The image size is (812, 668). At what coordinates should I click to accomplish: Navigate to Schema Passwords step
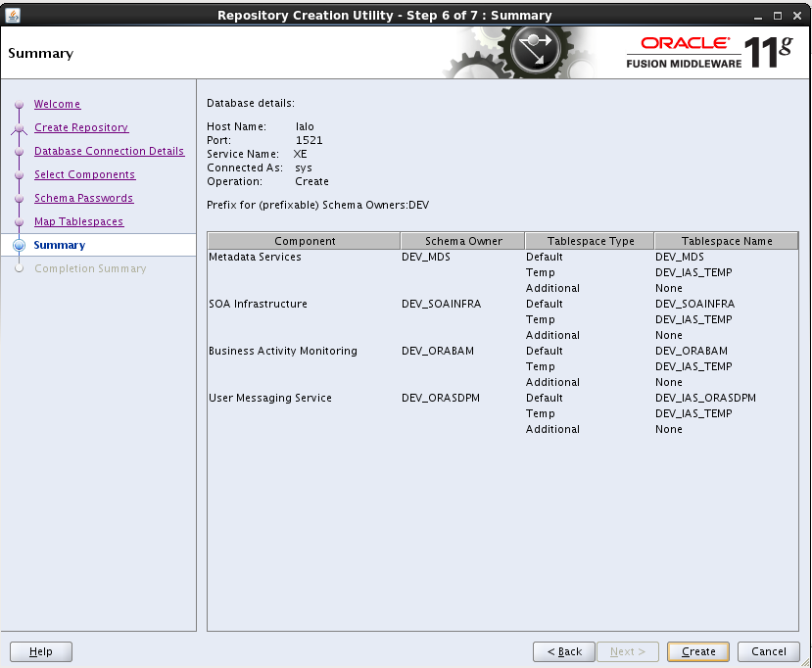click(83, 199)
